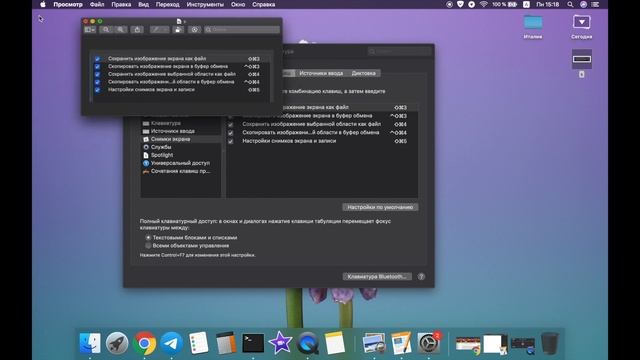This screenshot has height=360, width=640.
Task: Click the ⇧⌘5 shortcut in preferences list
Action: pos(400,141)
